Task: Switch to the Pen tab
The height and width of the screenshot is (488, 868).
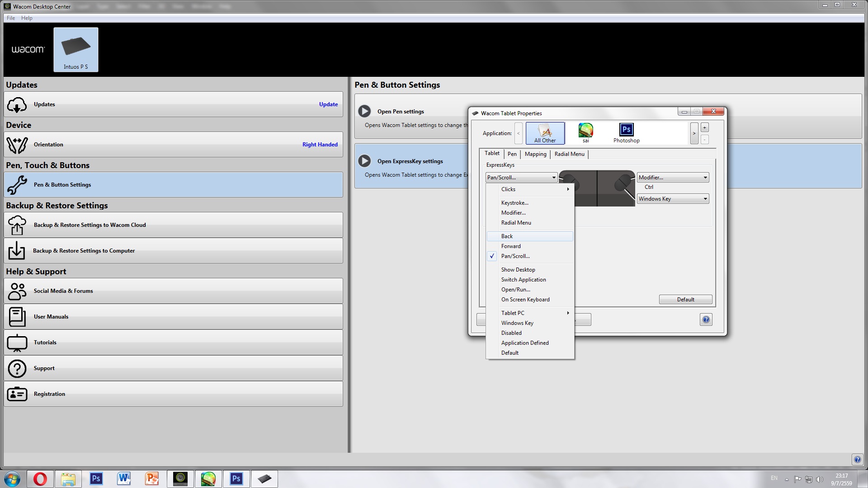Action: [512, 154]
